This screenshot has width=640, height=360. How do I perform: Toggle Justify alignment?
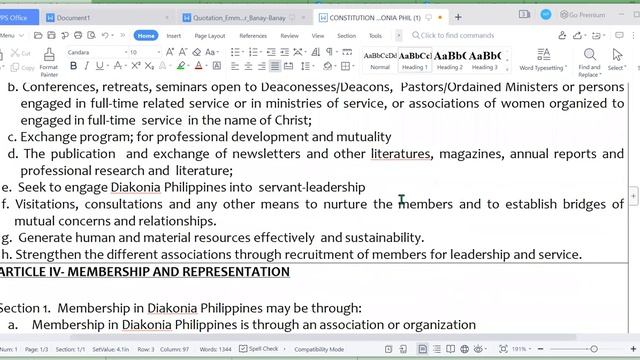coord(275,66)
